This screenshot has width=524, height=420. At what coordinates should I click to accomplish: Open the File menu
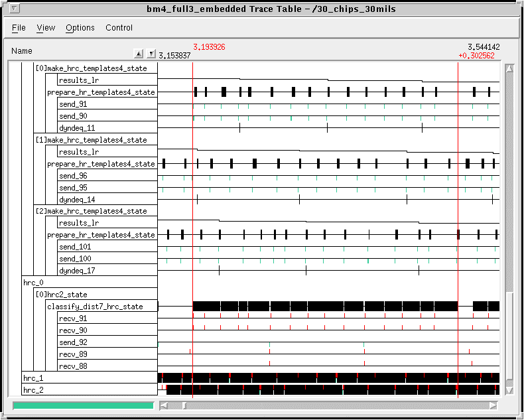[x=19, y=28]
